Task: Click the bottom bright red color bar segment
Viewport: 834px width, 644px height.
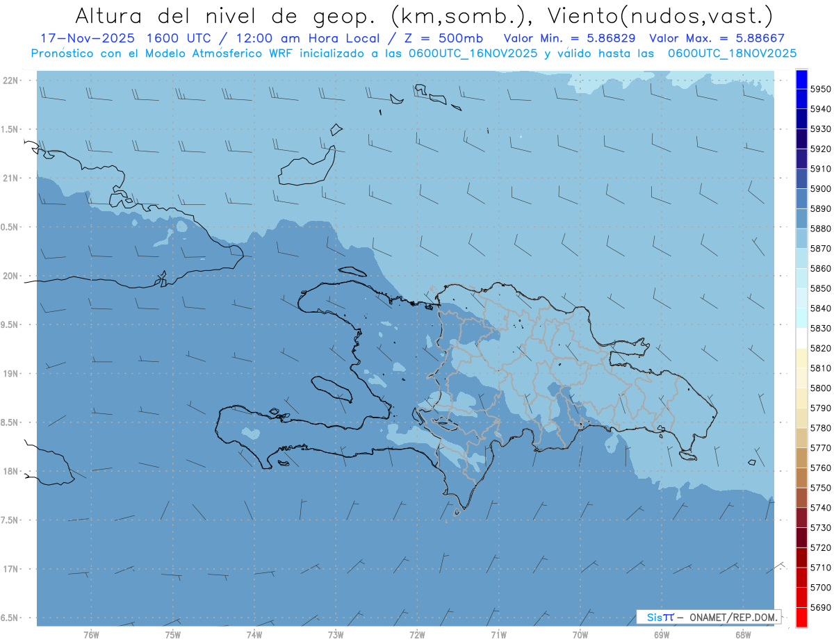Action: [801, 617]
